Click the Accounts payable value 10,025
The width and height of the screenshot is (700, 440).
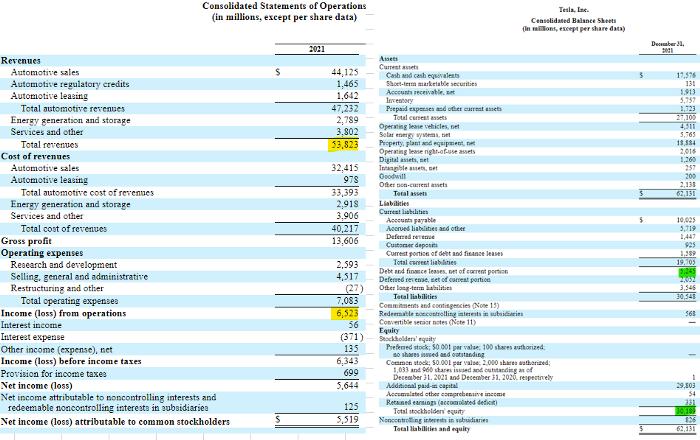(x=686, y=220)
